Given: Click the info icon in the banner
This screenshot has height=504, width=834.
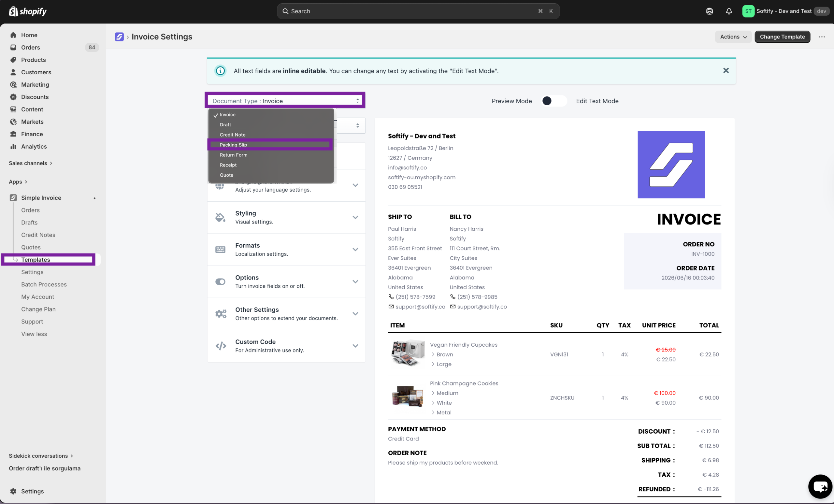Looking at the screenshot, I should click(220, 71).
